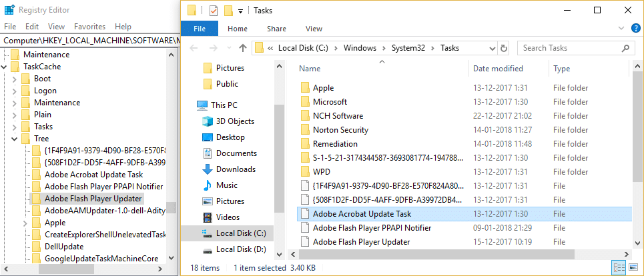Switch to the Share ribbon tab
This screenshot has height=276, width=644.
pos(276,29)
